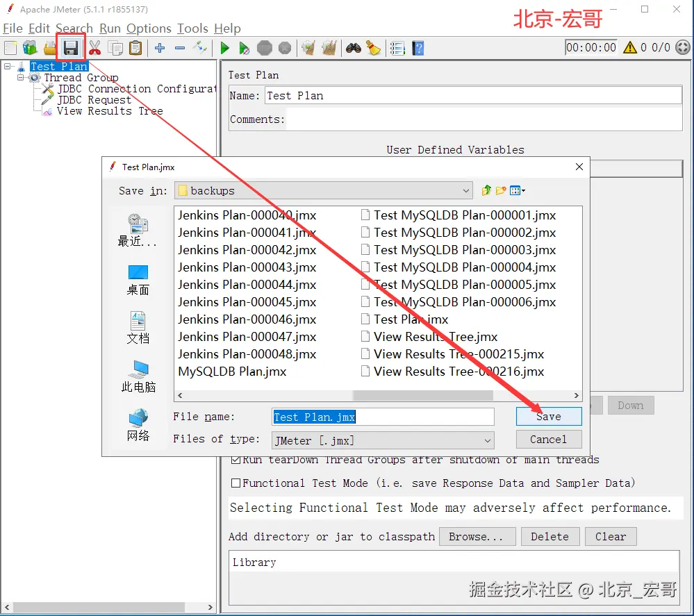The width and height of the screenshot is (694, 616).
Task: Open the Options menu
Action: point(149,28)
